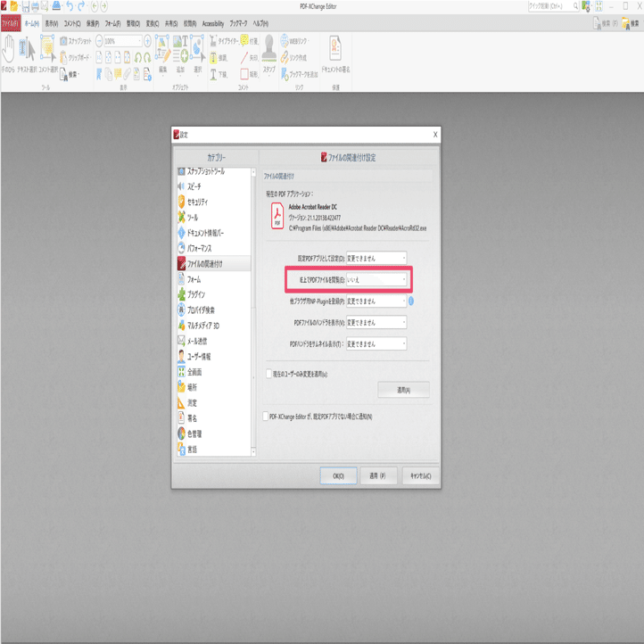Open the zoom level 100% combo box
644x644 pixels.
(x=123, y=41)
